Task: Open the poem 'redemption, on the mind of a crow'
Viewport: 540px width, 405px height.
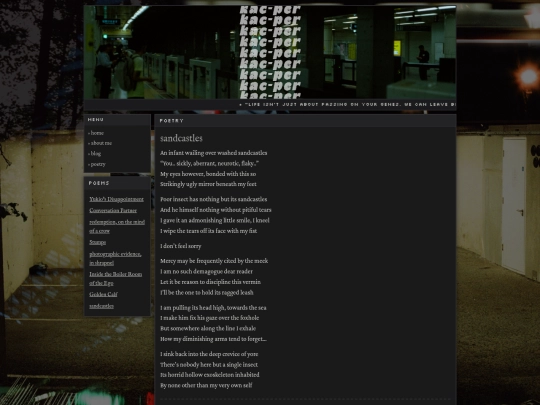Action: (117, 226)
